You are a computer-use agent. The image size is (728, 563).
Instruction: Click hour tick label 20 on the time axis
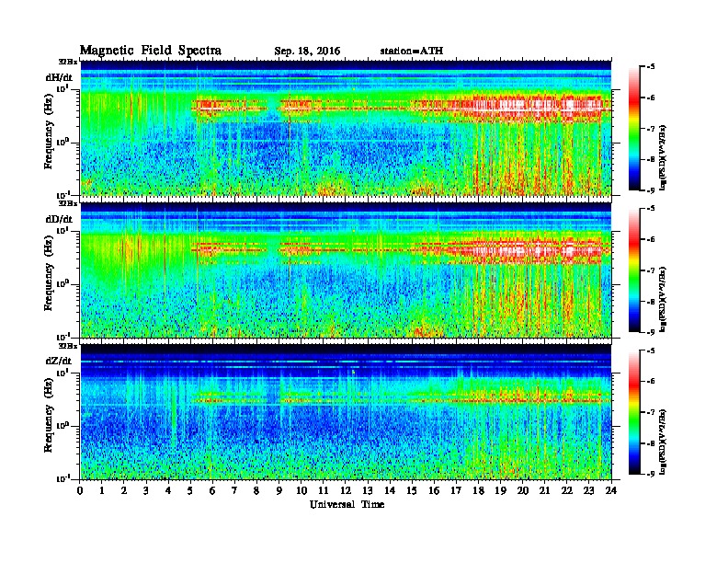[x=523, y=490]
